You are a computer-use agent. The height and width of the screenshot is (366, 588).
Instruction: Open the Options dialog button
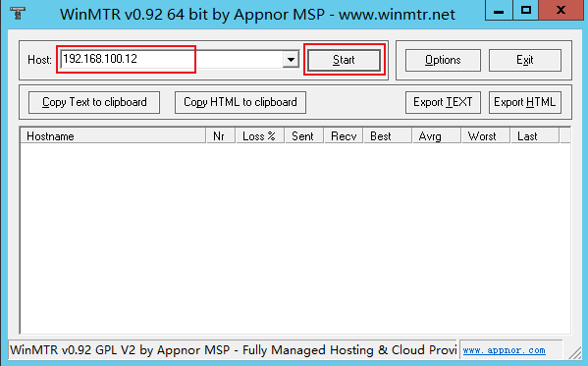tap(443, 60)
